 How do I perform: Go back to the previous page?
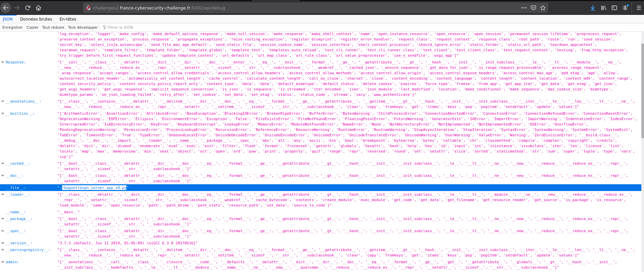(6, 8)
